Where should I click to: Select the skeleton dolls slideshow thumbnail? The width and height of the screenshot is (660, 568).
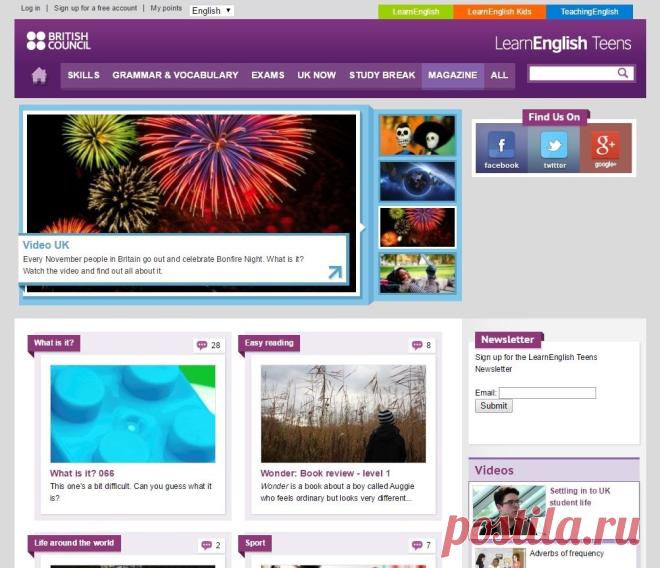(x=417, y=136)
